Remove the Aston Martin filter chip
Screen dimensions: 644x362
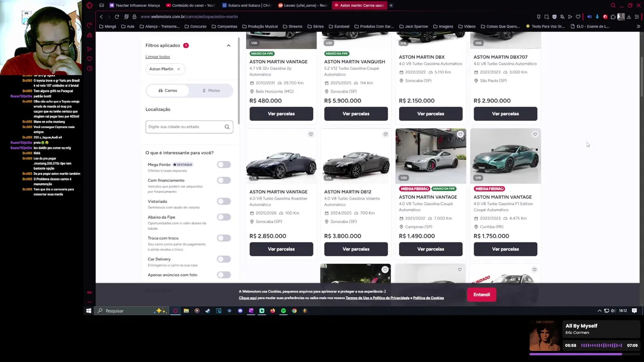178,69
